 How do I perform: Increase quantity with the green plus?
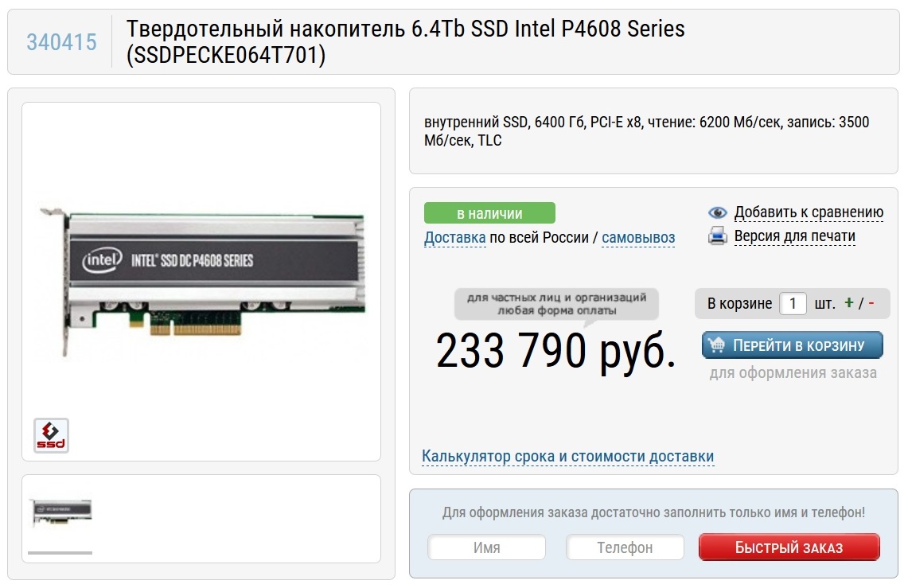849,303
